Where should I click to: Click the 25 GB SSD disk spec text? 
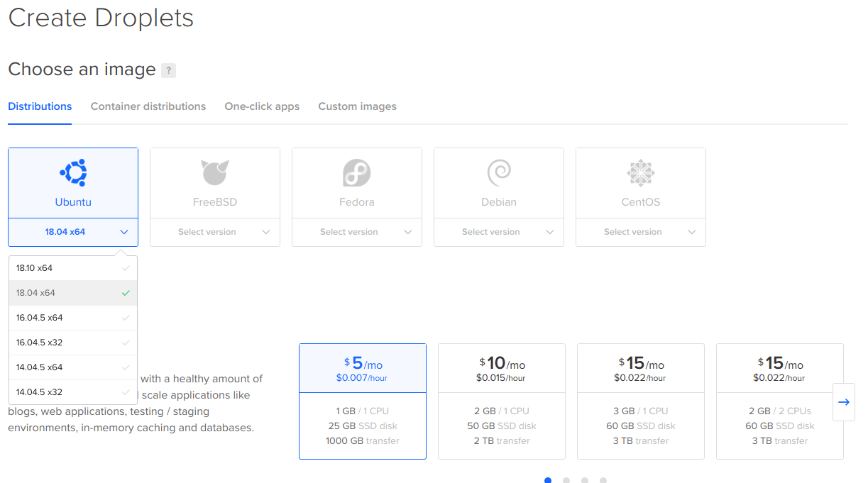363,426
